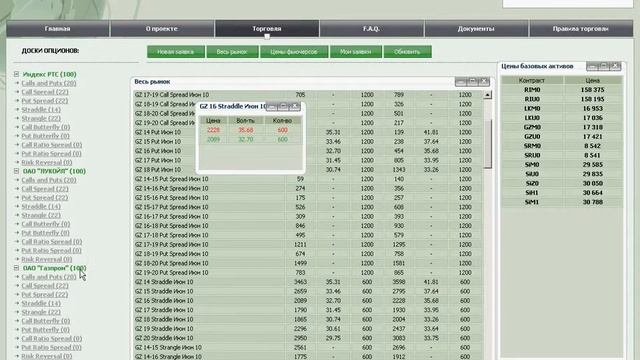This screenshot has width=640, height=360.
Task: Click the market table scroll-up arrow
Action: point(487,95)
